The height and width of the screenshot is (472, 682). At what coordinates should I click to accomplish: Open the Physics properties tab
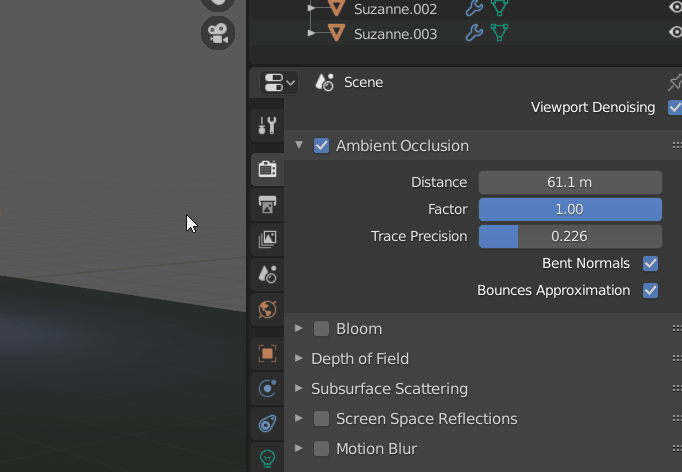click(x=267, y=388)
